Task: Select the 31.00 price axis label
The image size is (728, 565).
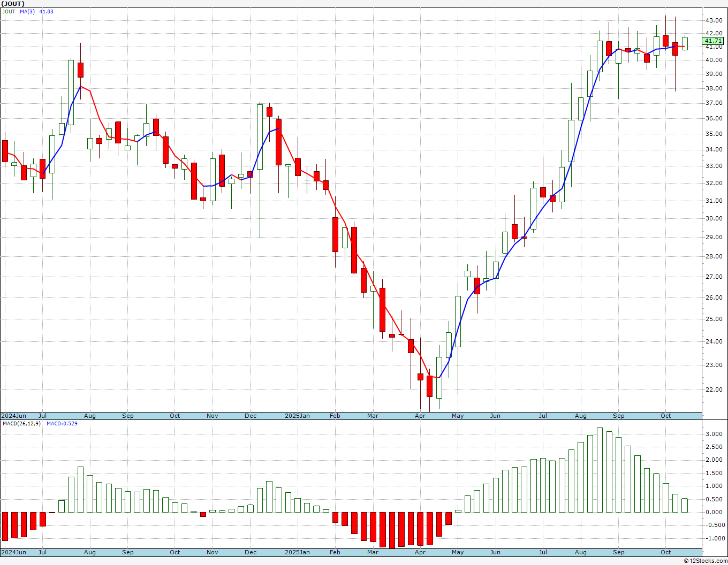Action: coord(714,201)
